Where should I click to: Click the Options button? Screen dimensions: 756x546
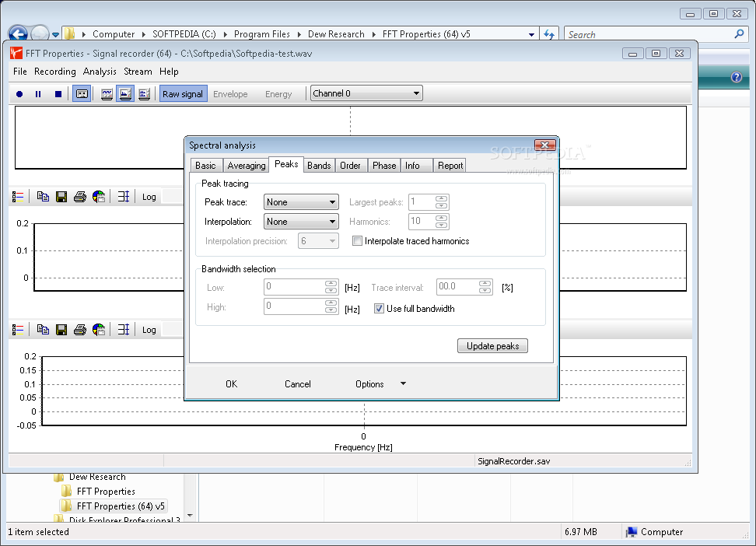point(369,384)
